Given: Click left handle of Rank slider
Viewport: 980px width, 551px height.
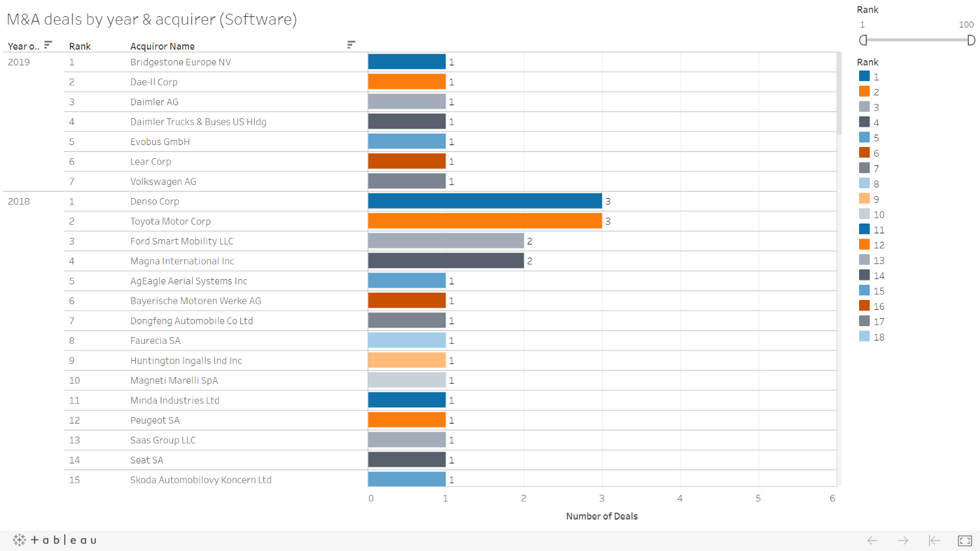Looking at the screenshot, I should (863, 41).
